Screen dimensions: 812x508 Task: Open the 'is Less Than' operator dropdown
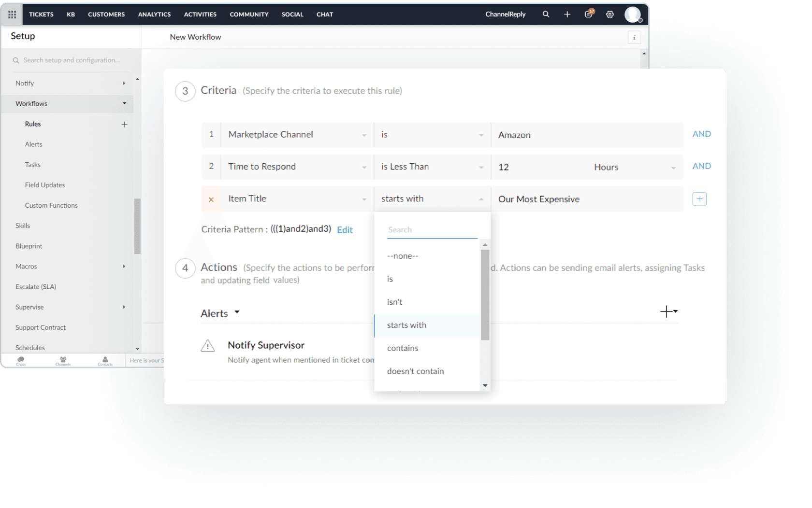pos(432,167)
